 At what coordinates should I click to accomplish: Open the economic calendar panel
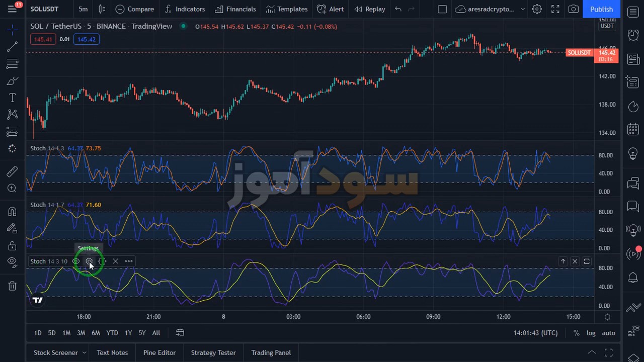pyautogui.click(x=633, y=130)
